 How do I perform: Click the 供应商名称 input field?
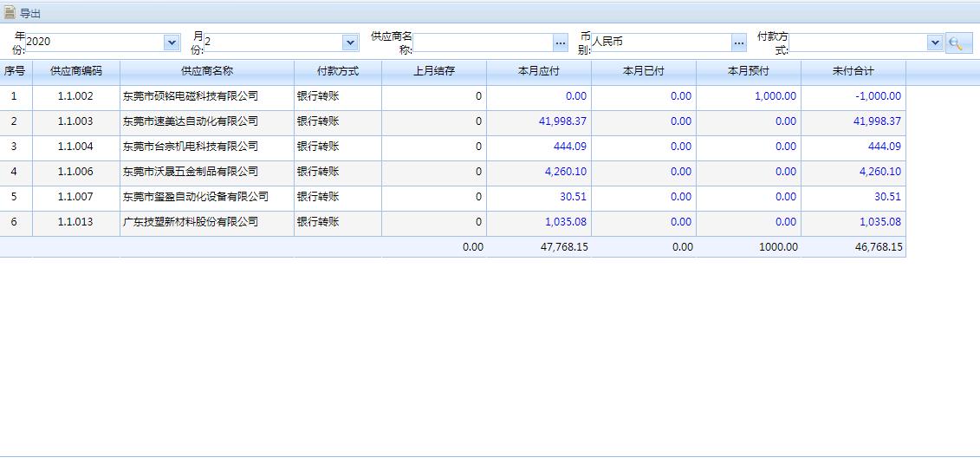click(484, 42)
